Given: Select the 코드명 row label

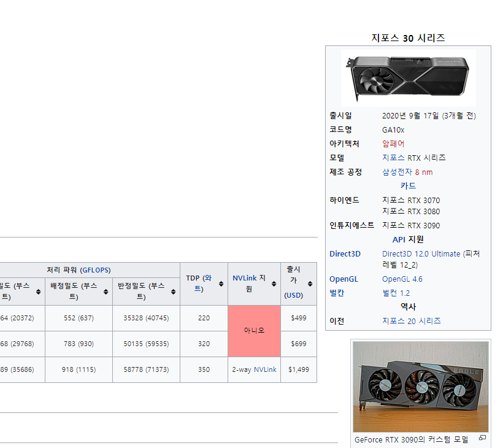Looking at the screenshot, I should [x=340, y=129].
